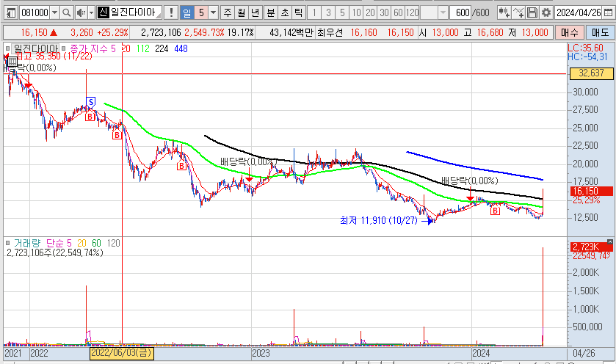Choose the 10 interval button
The image size is (616, 364).
pos(356,13)
